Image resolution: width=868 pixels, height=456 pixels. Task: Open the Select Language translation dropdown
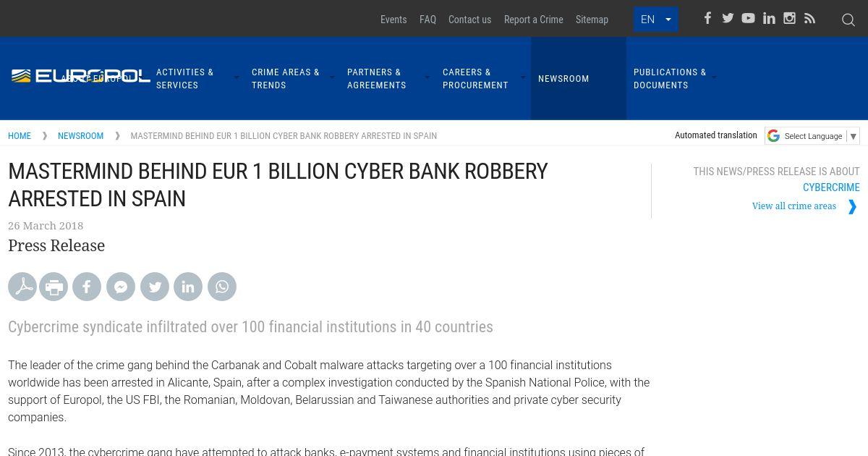pos(812,136)
